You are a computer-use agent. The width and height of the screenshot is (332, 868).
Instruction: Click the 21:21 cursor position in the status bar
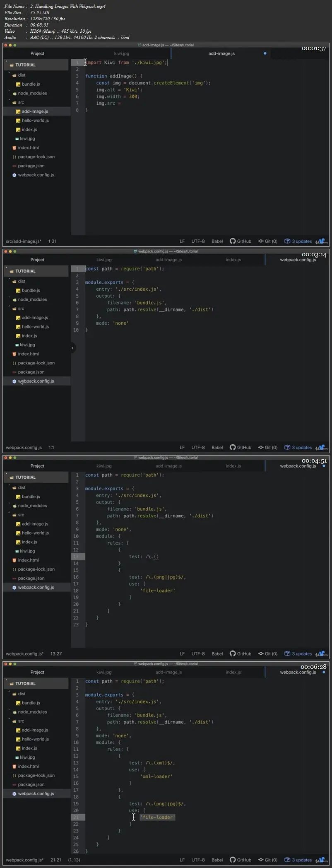(x=56, y=860)
